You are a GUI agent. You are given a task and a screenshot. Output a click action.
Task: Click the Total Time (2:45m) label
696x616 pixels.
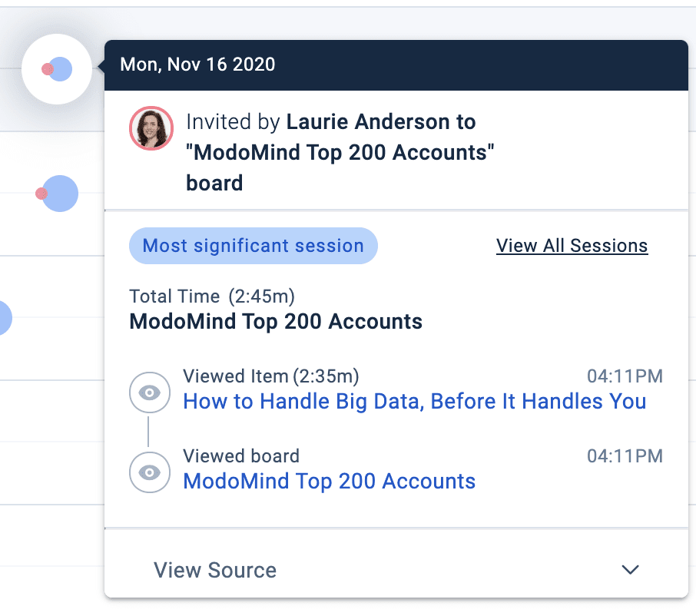[x=212, y=296]
